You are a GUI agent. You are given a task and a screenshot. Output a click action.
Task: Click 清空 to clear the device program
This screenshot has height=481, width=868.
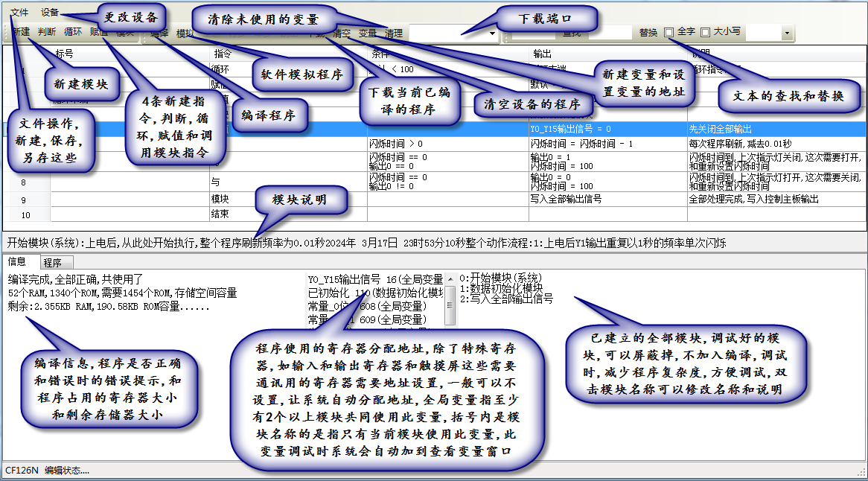pyautogui.click(x=342, y=33)
